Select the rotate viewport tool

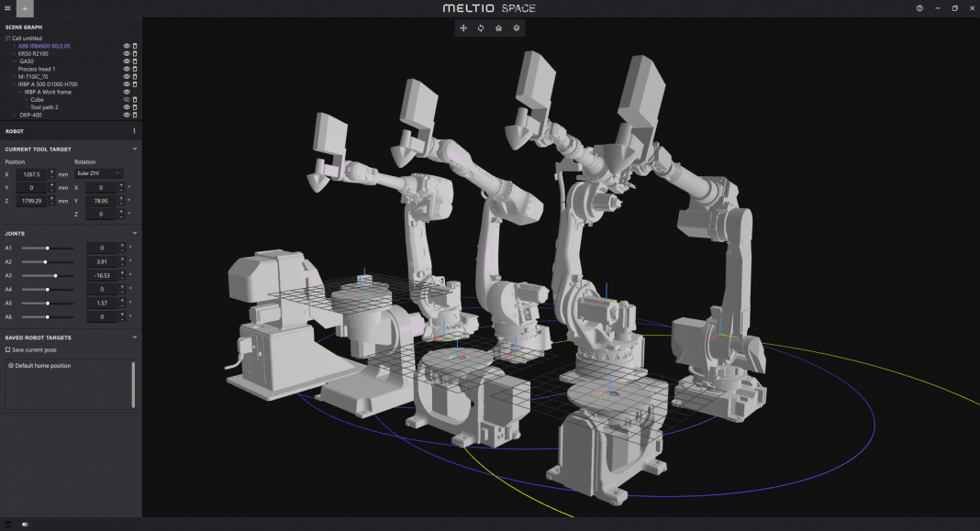click(481, 28)
